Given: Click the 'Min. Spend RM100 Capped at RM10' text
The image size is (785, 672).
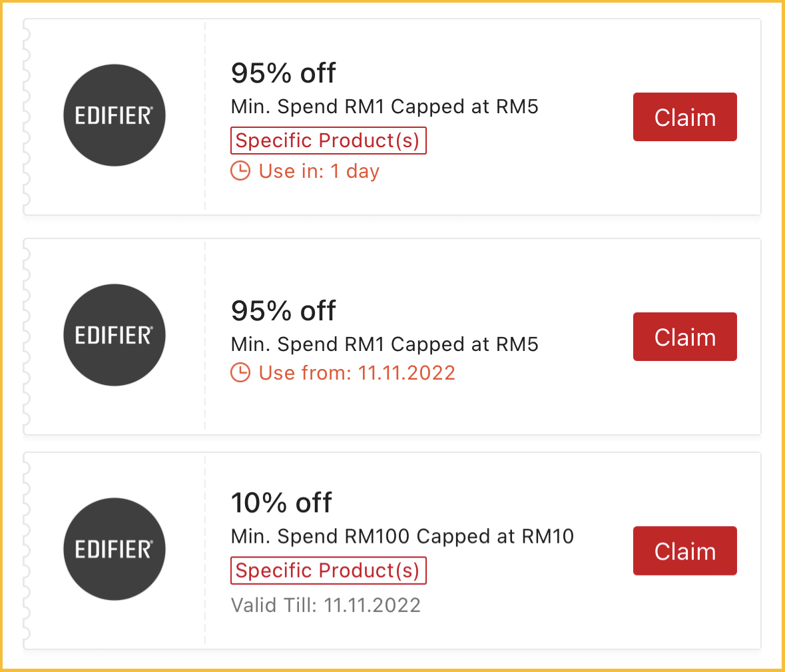Looking at the screenshot, I should pyautogui.click(x=402, y=536).
